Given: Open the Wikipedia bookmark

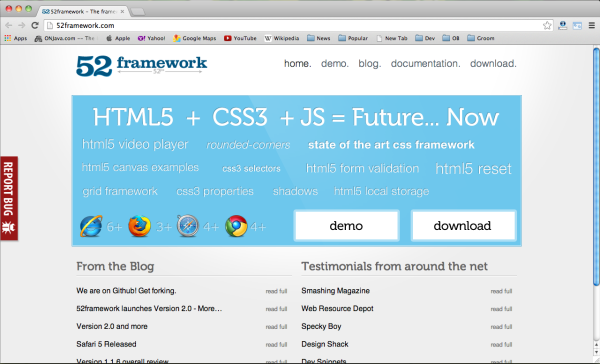Looking at the screenshot, I should 282,38.
